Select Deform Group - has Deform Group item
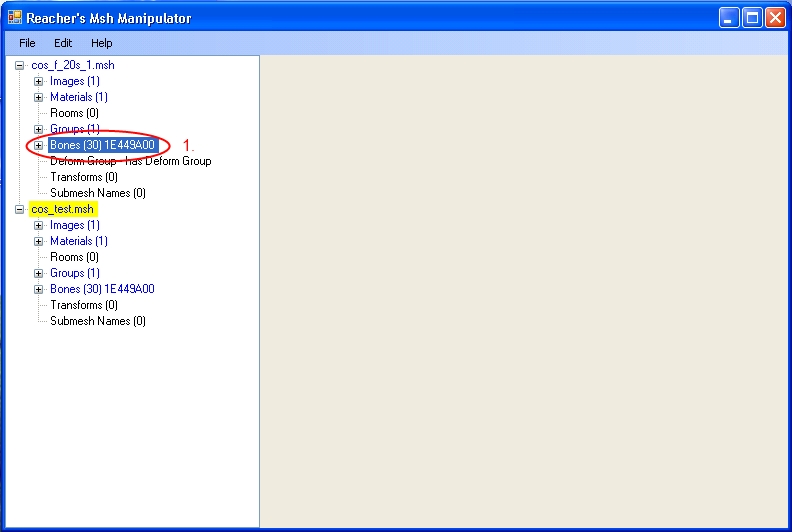This screenshot has height=532, width=792. point(130,161)
